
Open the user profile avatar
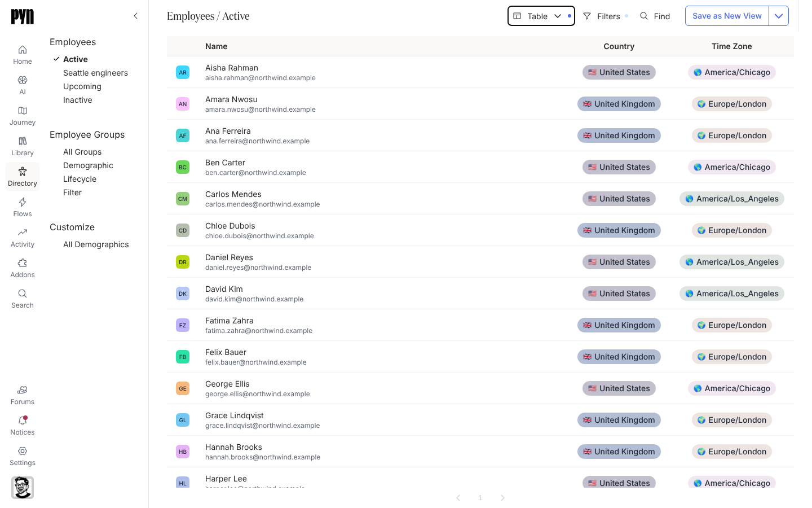coord(23,488)
